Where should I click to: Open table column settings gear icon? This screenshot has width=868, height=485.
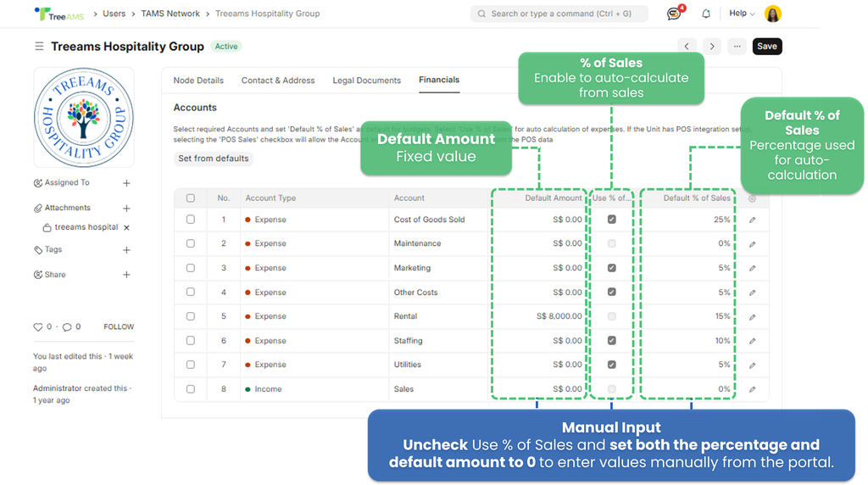pyautogui.click(x=752, y=198)
